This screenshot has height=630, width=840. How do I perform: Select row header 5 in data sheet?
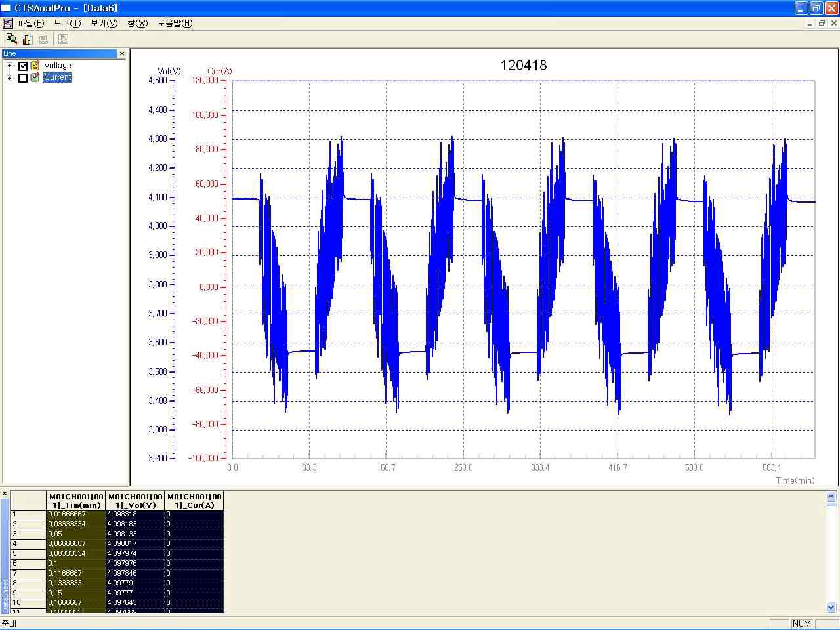pos(29,554)
